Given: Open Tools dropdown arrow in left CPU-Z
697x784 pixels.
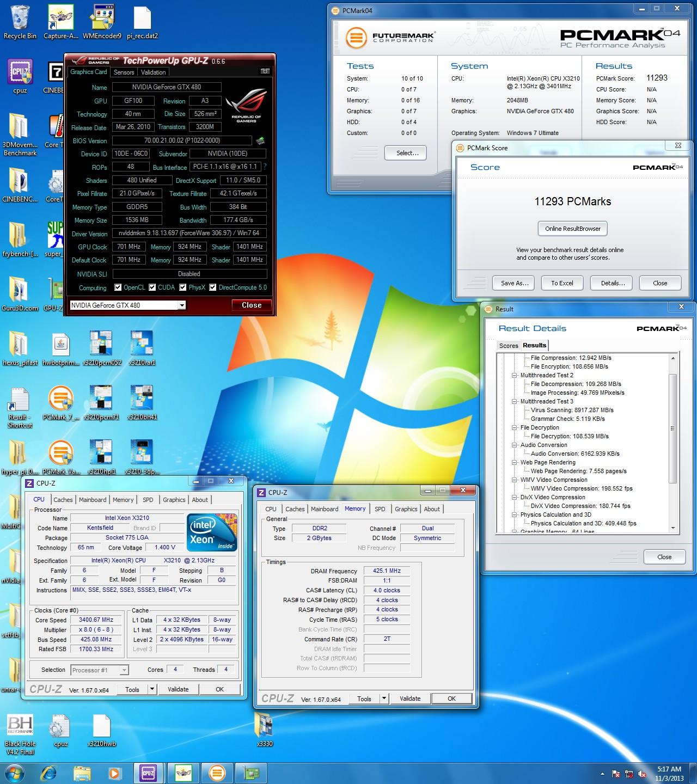Looking at the screenshot, I should tap(152, 689).
